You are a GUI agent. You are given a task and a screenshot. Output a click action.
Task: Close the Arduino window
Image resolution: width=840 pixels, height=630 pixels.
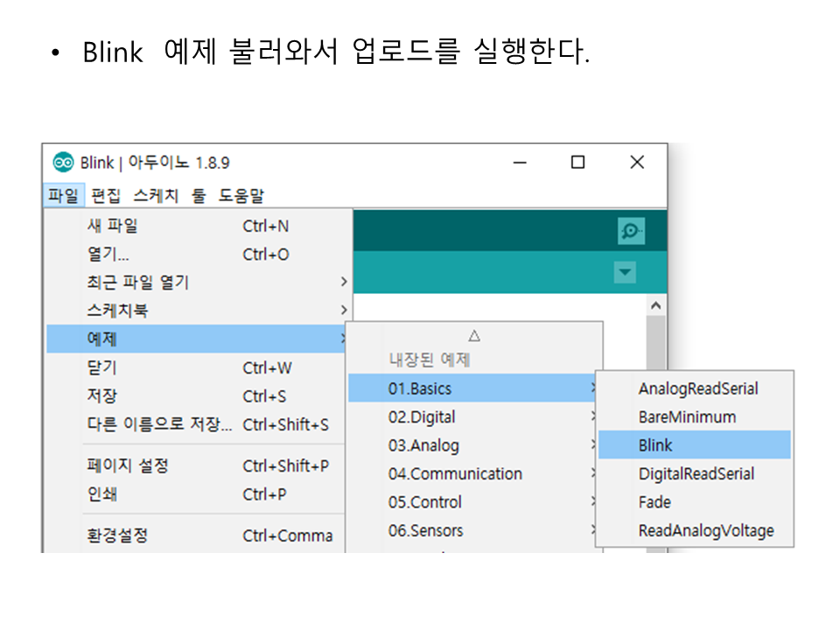click(637, 162)
